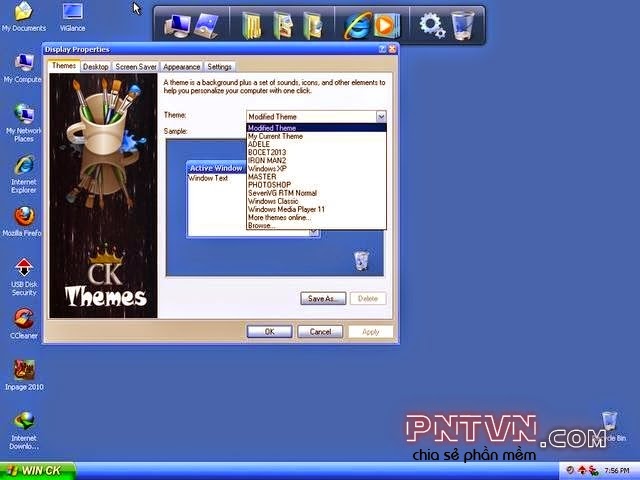640x480 pixels.
Task: Go to the Settings tab
Action: [x=219, y=67]
